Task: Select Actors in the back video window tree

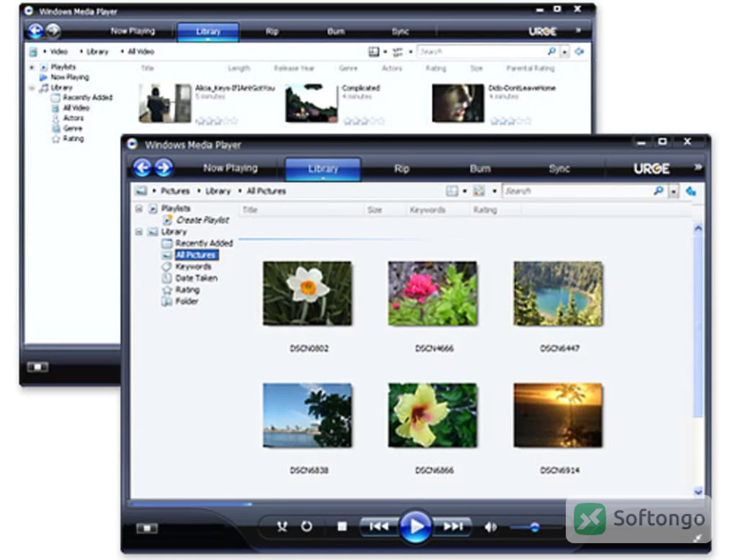Action: tap(73, 118)
